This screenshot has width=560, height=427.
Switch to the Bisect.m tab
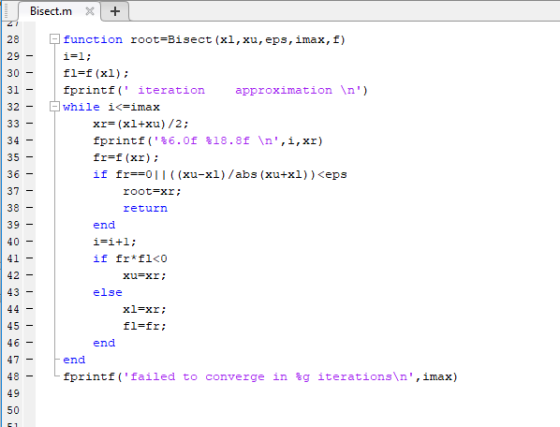tap(51, 11)
